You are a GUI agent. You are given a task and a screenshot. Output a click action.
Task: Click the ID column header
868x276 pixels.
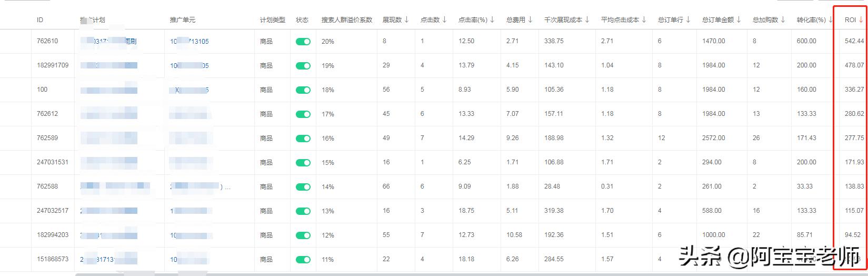click(40, 19)
